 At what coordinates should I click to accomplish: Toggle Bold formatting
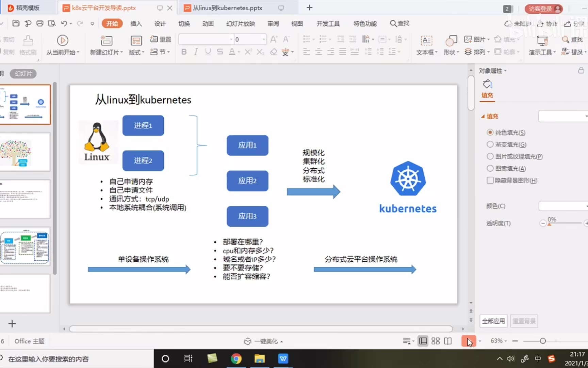(x=184, y=52)
